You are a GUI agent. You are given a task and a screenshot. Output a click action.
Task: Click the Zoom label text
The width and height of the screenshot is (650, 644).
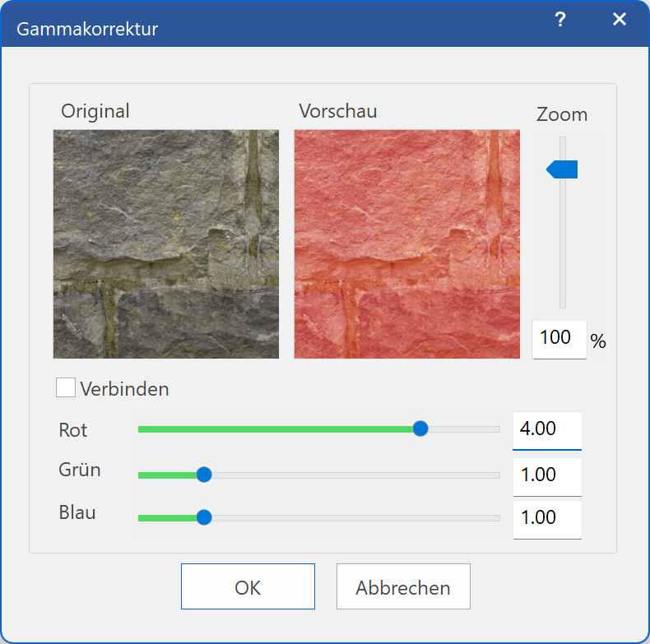point(562,114)
